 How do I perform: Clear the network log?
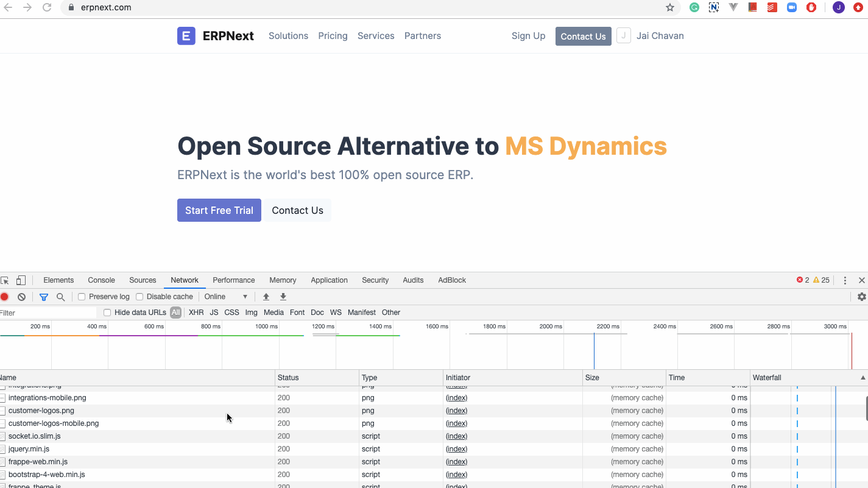[21, 297]
